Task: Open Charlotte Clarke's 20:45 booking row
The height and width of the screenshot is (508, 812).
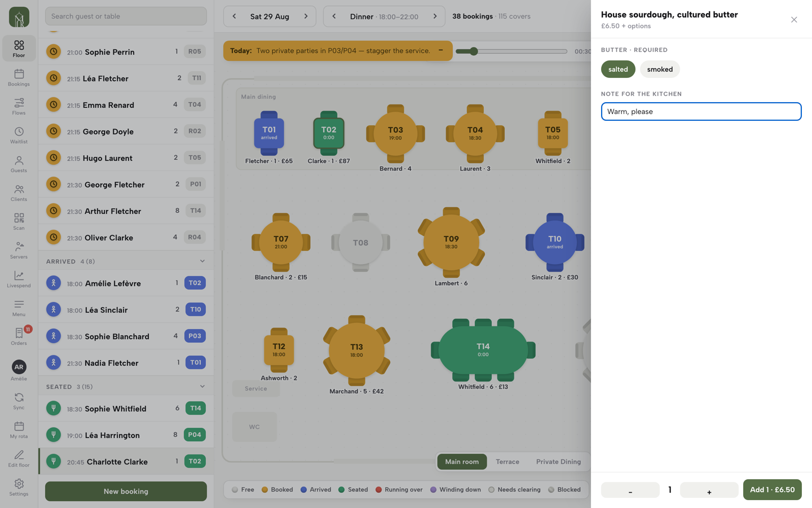Action: [126, 462]
